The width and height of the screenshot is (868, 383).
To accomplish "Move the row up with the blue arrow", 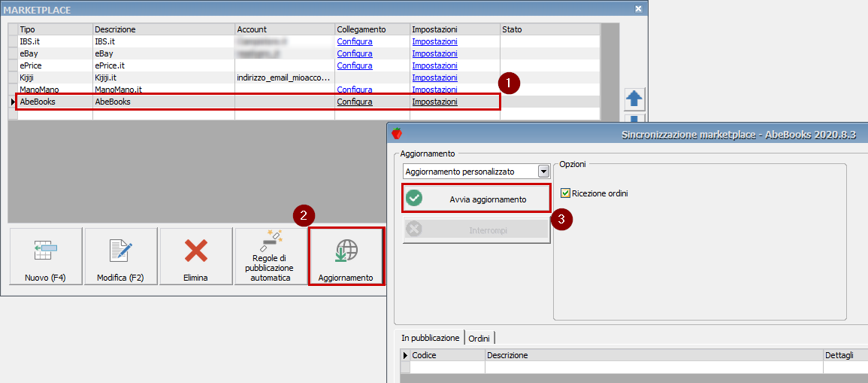I will tap(634, 100).
